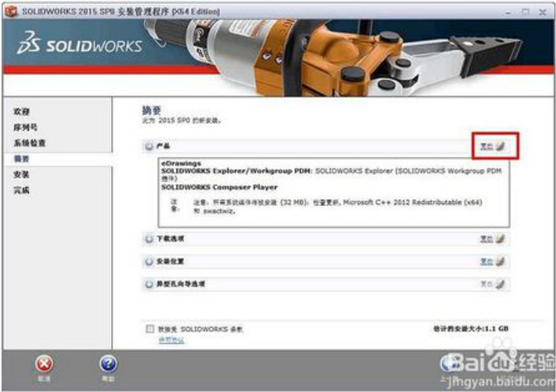Go to the 系统检查 step in the sidebar

[29, 143]
